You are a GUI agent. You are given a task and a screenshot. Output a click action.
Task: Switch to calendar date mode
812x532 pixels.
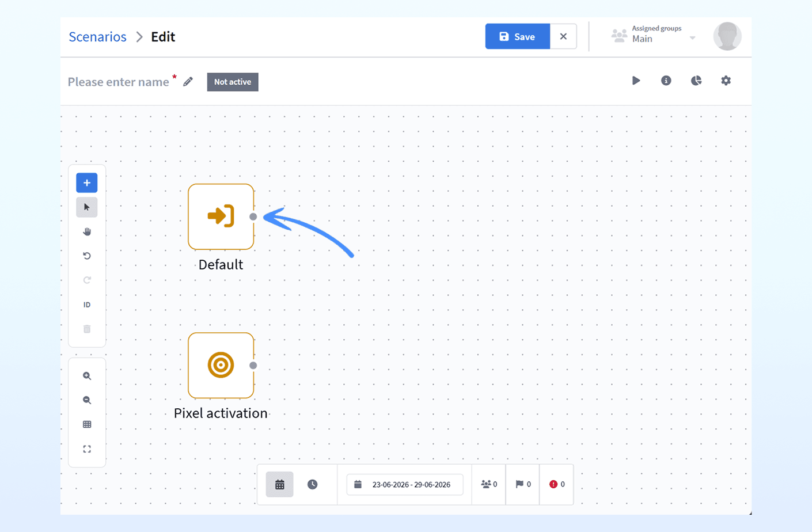click(x=280, y=484)
